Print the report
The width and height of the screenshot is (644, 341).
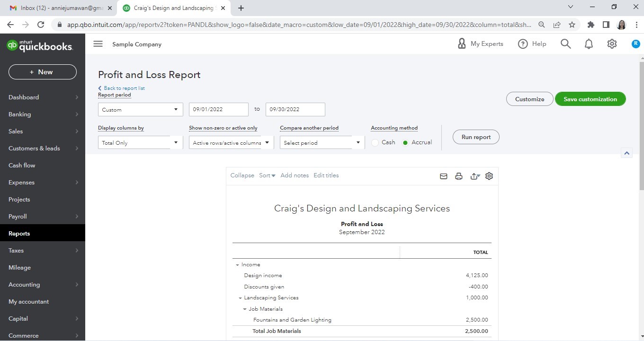tap(458, 176)
